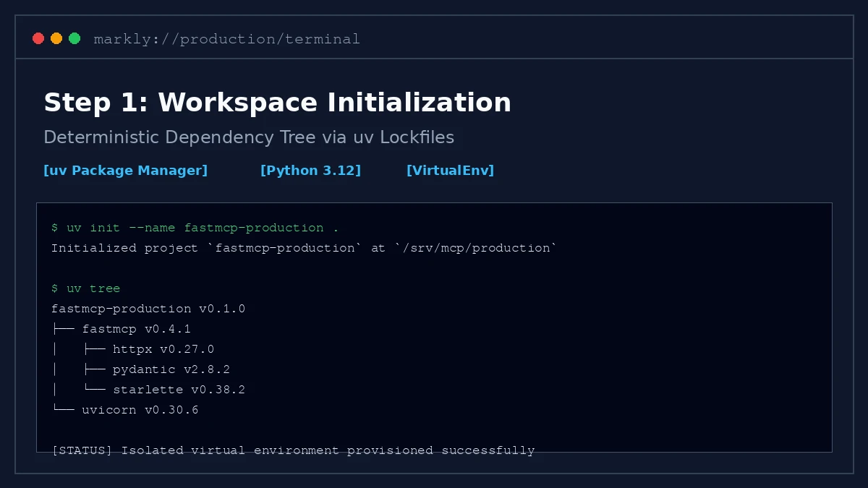Click the green maximize dot in title bar

75,38
